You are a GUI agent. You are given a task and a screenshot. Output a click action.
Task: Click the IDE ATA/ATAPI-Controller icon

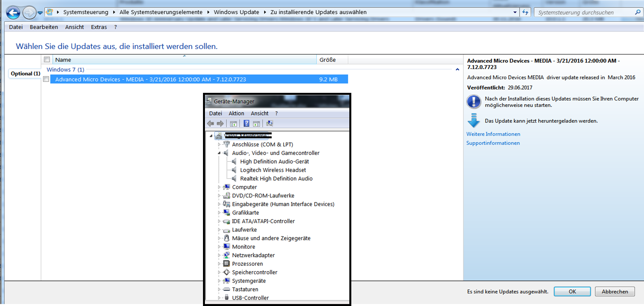(x=226, y=221)
